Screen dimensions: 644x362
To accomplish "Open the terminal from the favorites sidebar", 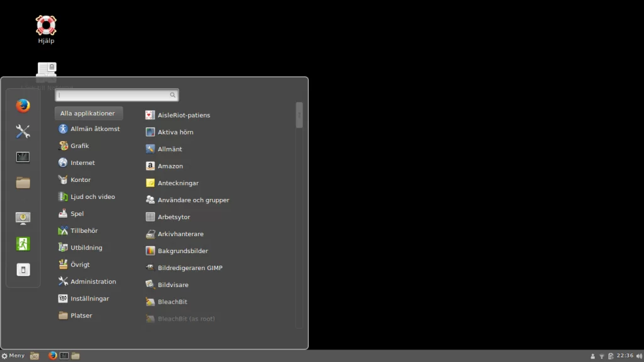I will point(23,157).
